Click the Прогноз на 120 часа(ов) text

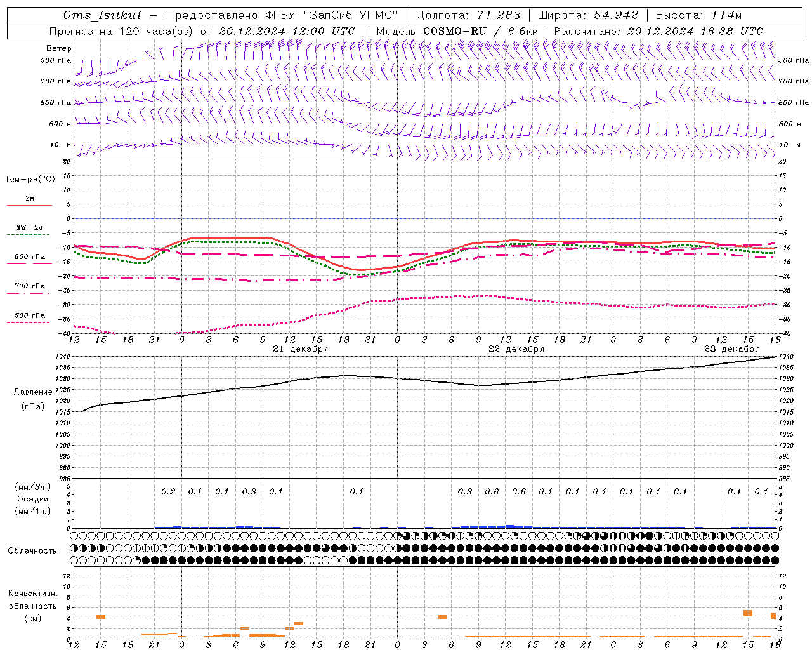pos(122,31)
